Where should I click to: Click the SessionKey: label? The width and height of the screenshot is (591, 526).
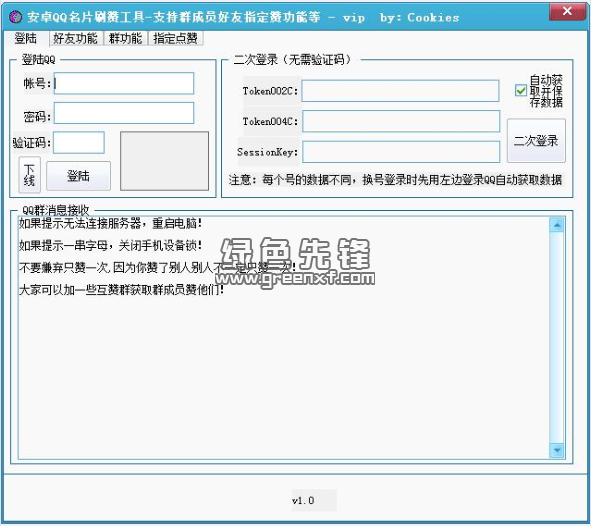click(268, 152)
